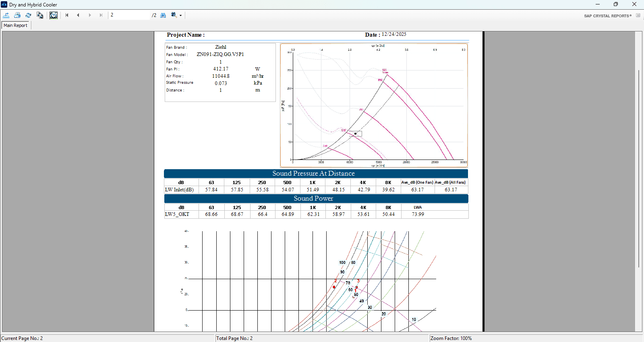
Task: Click the air flow value 11044.8
Action: (x=221, y=76)
